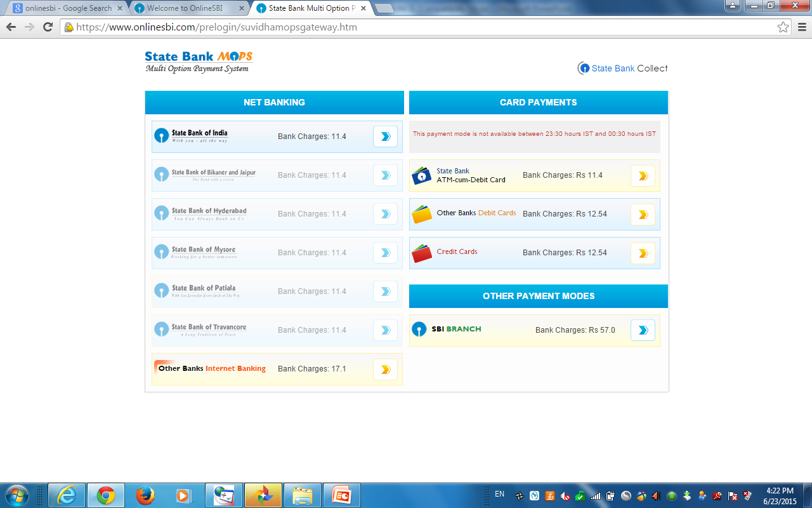Image resolution: width=812 pixels, height=508 pixels.
Task: Click the Firefox taskbar icon
Action: coord(145,495)
